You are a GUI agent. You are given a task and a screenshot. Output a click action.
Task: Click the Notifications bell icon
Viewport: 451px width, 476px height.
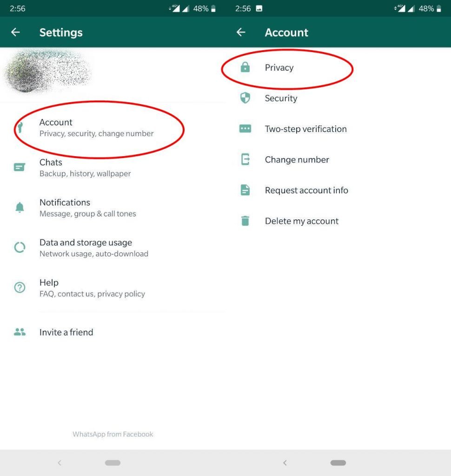tap(20, 207)
